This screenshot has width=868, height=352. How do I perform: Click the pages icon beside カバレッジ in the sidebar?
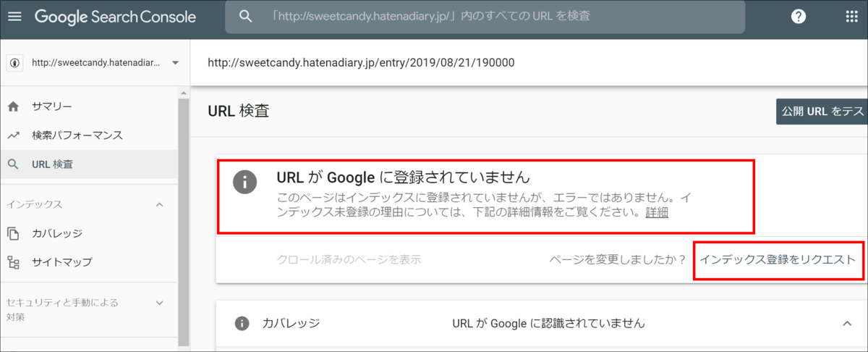(x=13, y=233)
